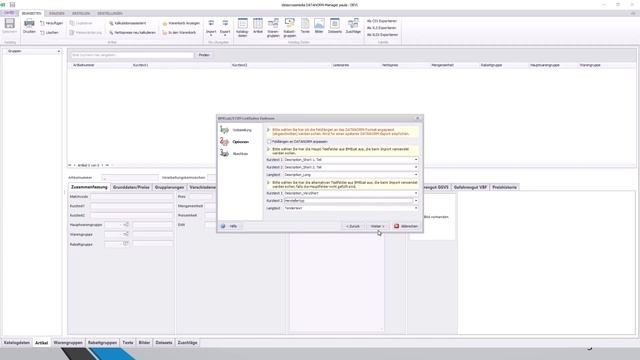This screenshot has height=360, width=640.
Task: Open the Kalkulationsassistent tool
Action: click(127, 23)
